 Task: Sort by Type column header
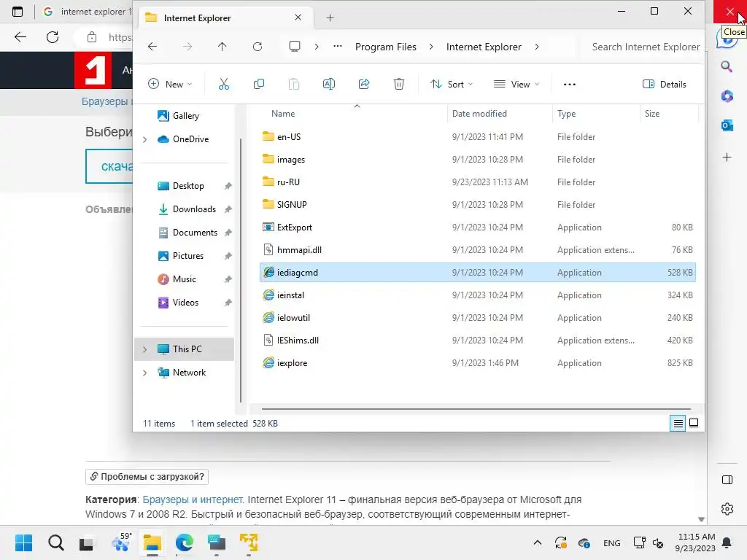pyautogui.click(x=566, y=114)
